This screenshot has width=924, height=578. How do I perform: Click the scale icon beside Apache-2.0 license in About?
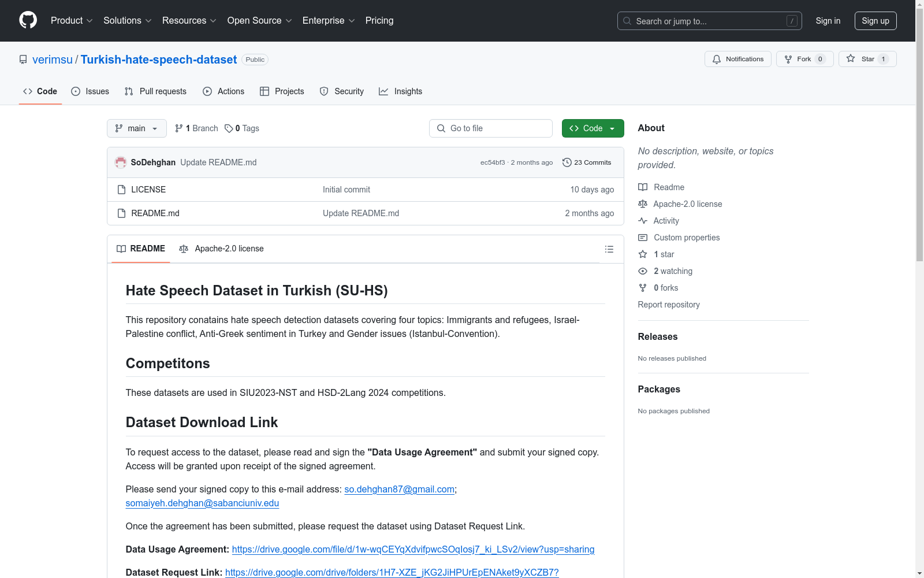(x=643, y=204)
